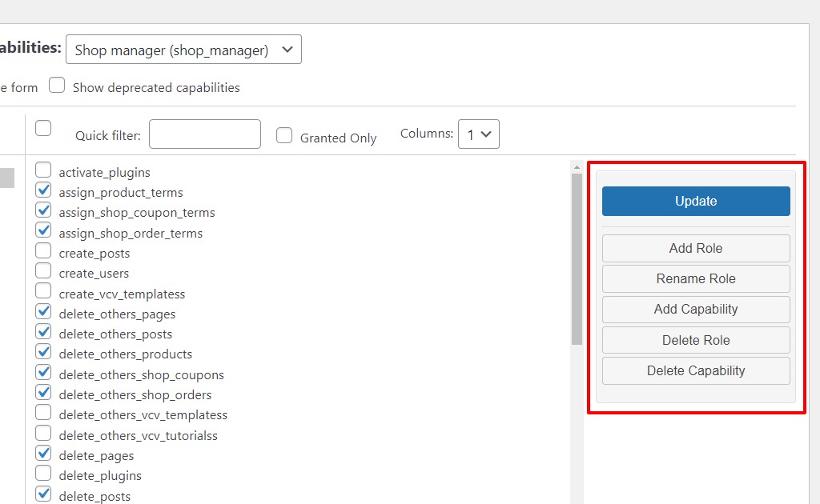Screen dimensions: 820x504
Task: Click the Delete Role button
Action: pos(695,340)
